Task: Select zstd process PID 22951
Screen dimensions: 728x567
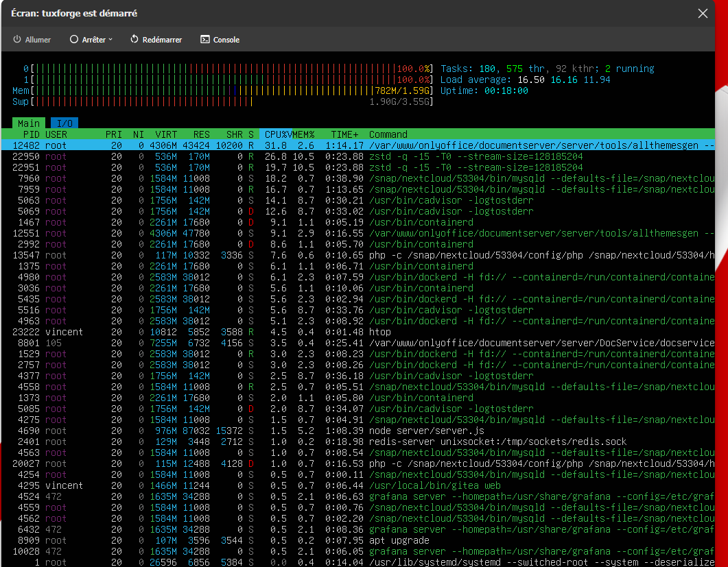Action: pyautogui.click(x=358, y=167)
